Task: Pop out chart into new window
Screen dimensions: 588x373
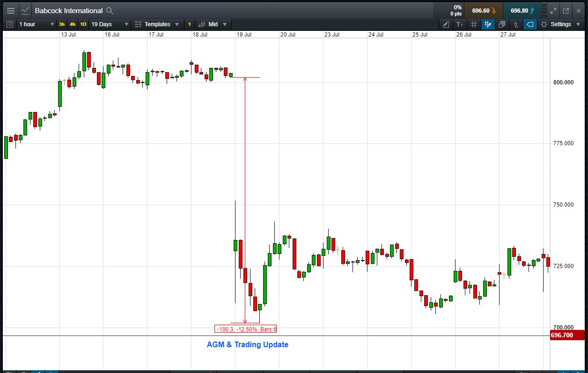Action: 566,10
